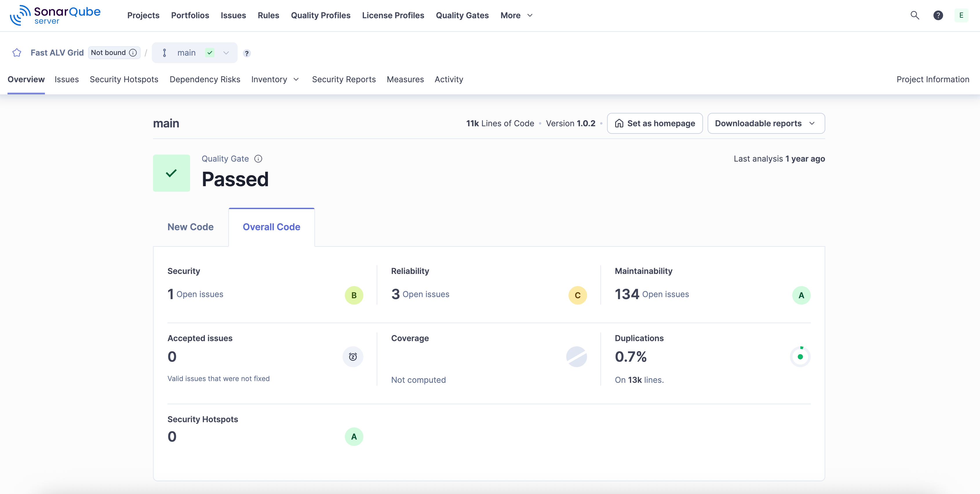Click Set as homepage button
Image resolution: width=980 pixels, height=494 pixels.
pyautogui.click(x=654, y=123)
